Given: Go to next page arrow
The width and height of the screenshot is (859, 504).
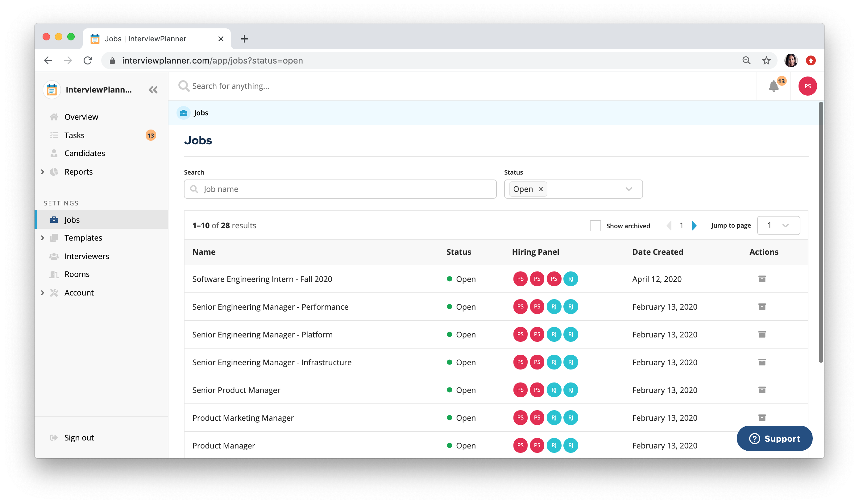Looking at the screenshot, I should (x=694, y=225).
